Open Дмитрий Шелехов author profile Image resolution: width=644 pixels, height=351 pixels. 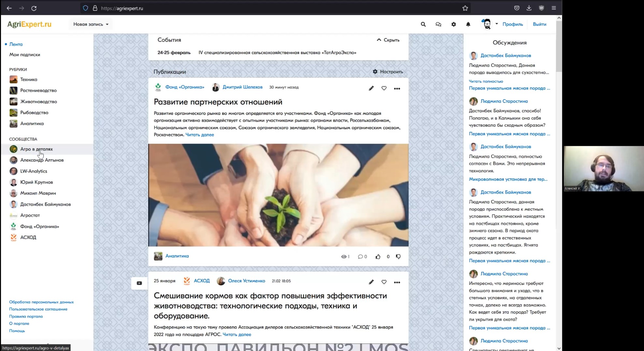(x=242, y=87)
